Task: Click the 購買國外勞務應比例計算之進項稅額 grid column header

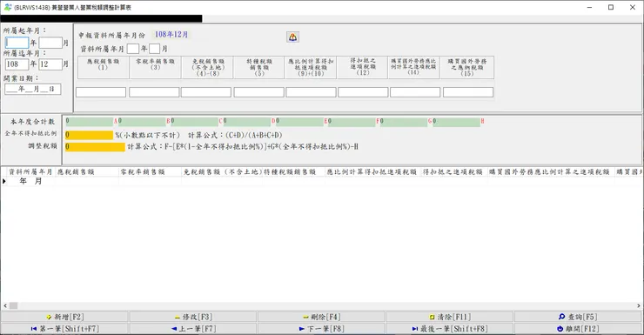Action: click(x=551, y=172)
